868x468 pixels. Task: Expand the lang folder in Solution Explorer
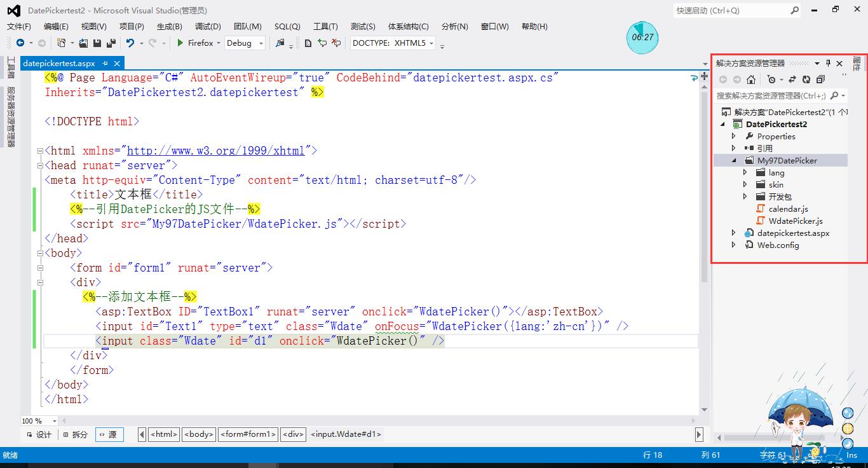tap(745, 173)
